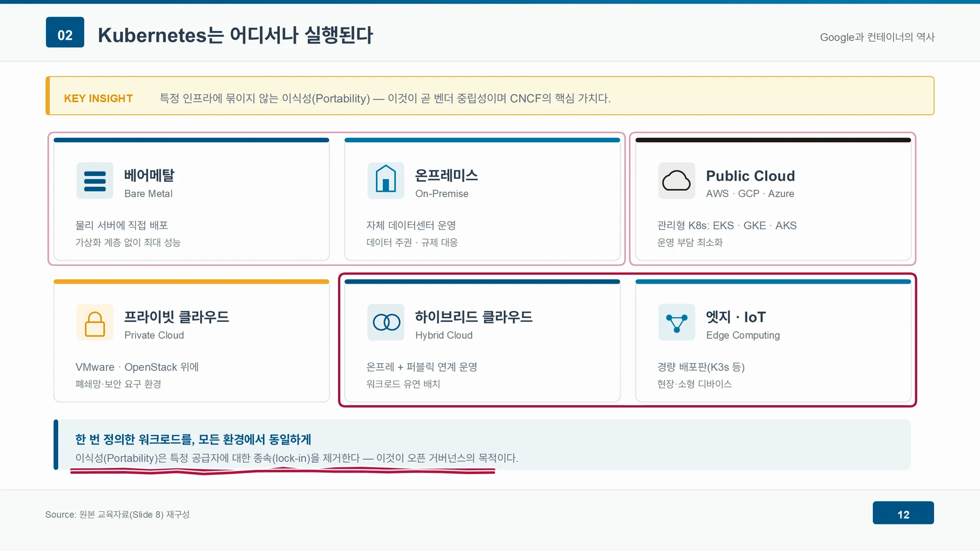Click the page number 12 badge
980x551 pixels.
(x=903, y=513)
